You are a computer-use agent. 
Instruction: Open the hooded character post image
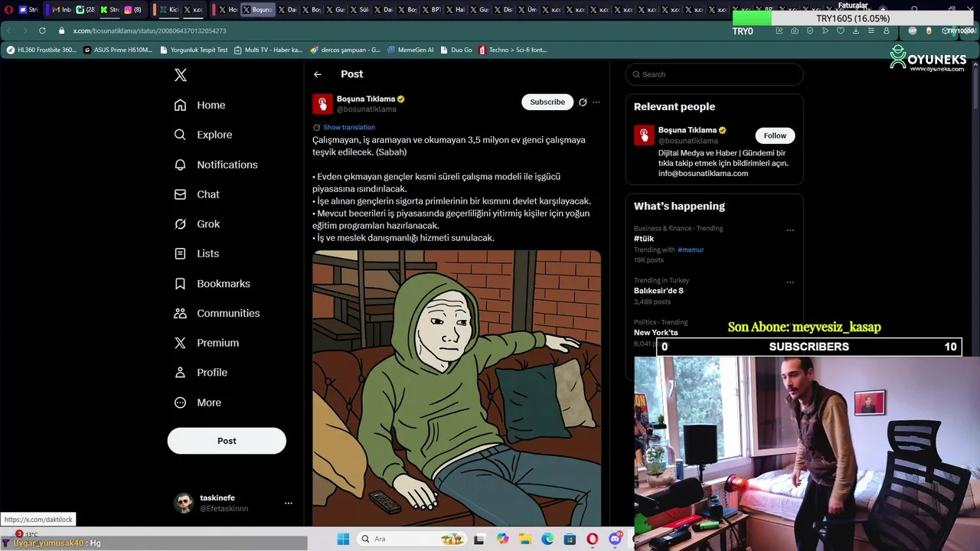click(456, 387)
